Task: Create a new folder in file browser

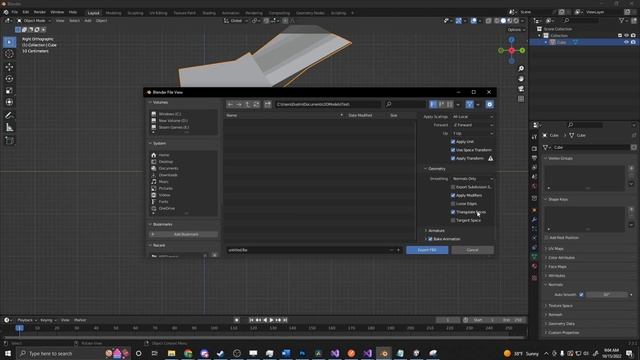Action: 268,104
